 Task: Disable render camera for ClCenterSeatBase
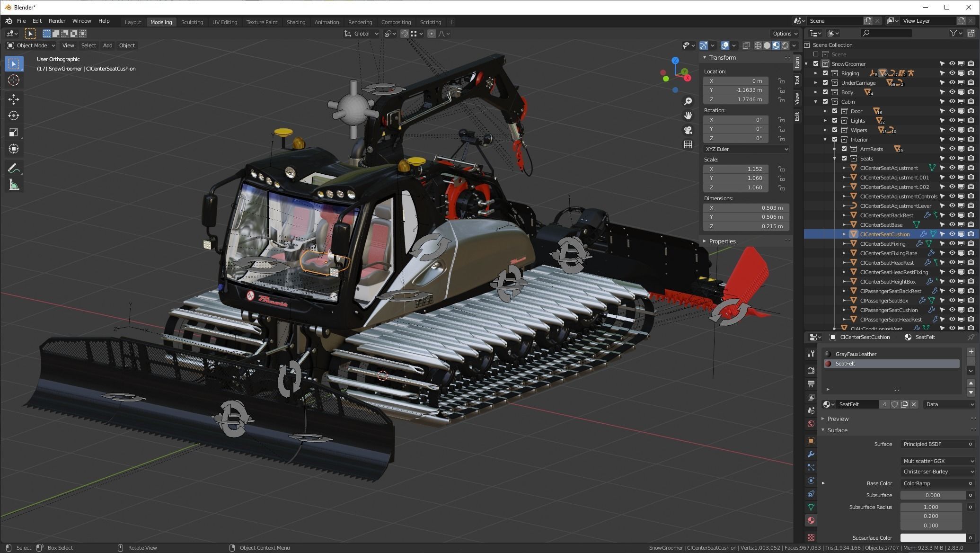click(971, 225)
